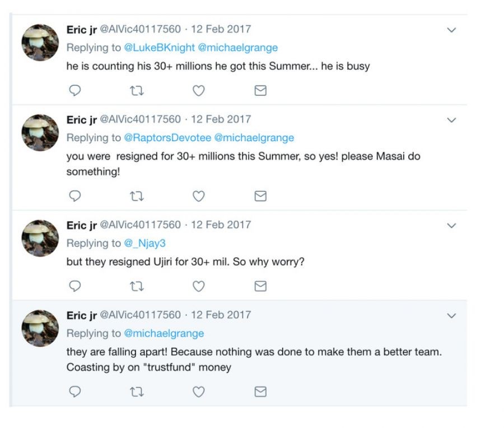The width and height of the screenshot is (504, 428).
Task: Reply to the 'resigned Ujiri' tweet
Action: (75, 286)
